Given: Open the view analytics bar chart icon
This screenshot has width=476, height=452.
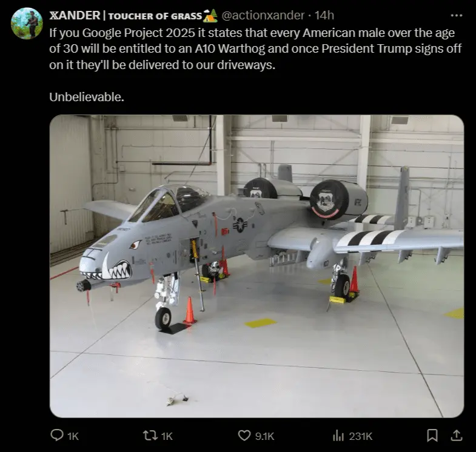Looking at the screenshot, I should click(339, 435).
